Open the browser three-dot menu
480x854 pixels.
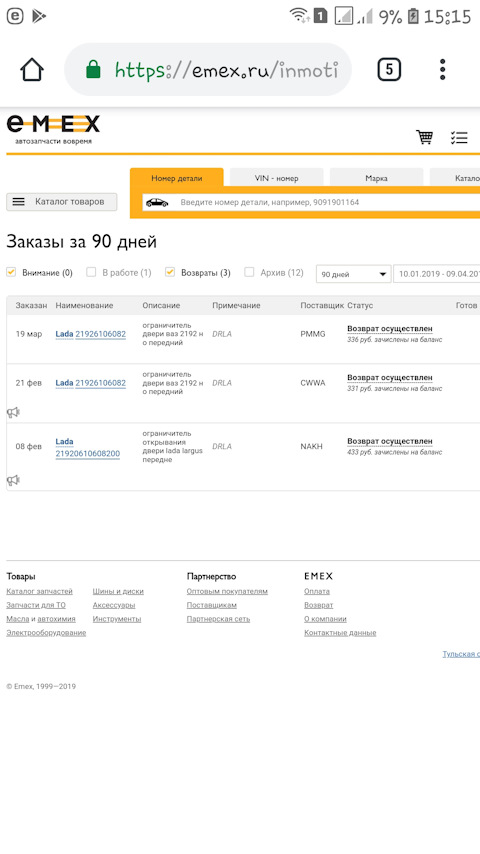pyautogui.click(x=442, y=69)
